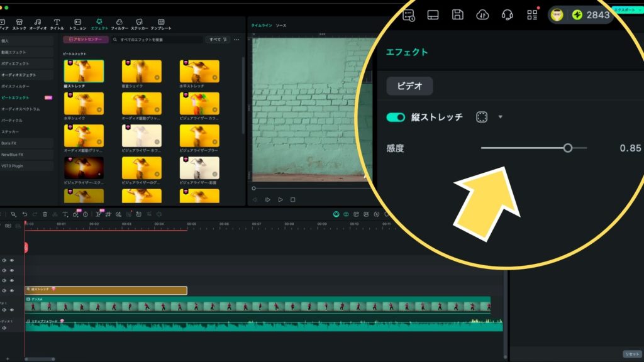Hide the 縦ストレッチ effect track via eye icon
The image size is (644, 362).
pos(11,290)
